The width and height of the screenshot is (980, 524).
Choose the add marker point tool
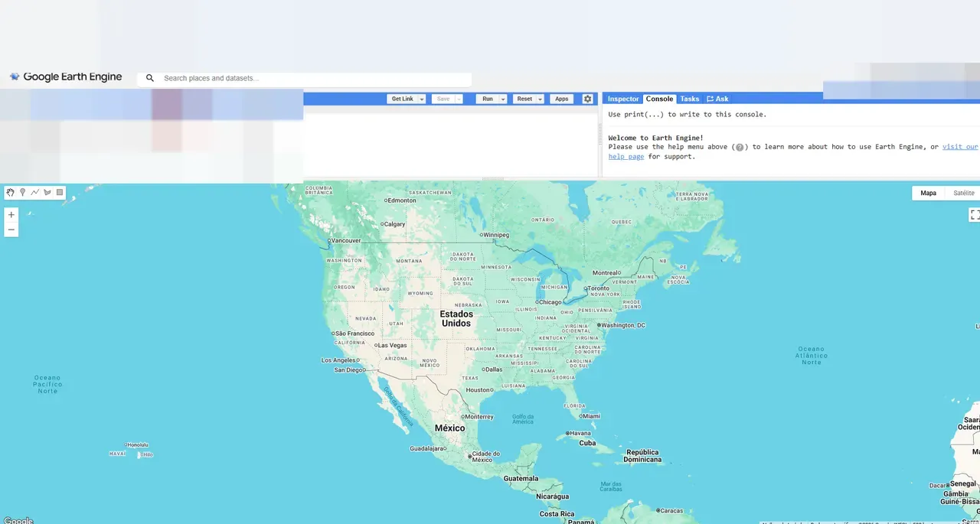click(x=23, y=192)
